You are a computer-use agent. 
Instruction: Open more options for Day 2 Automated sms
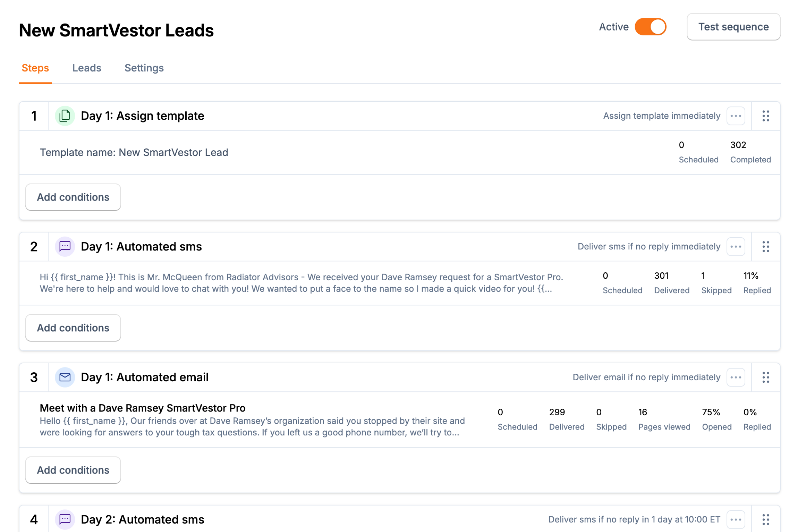pos(736,519)
